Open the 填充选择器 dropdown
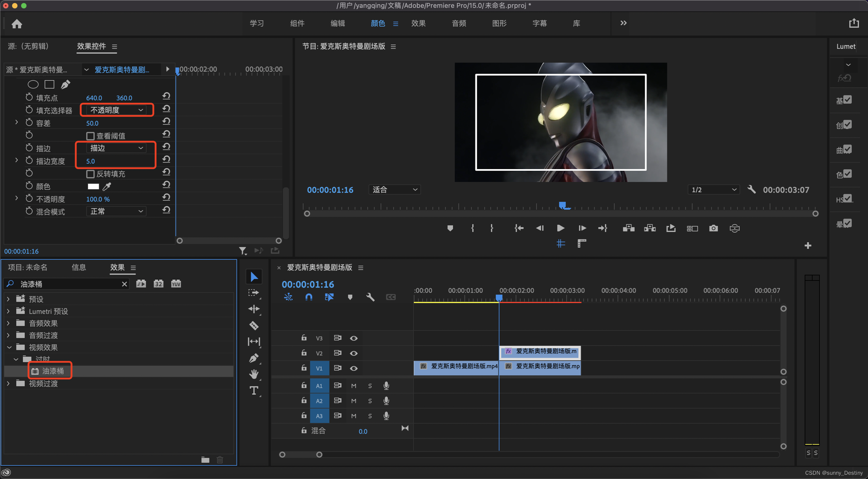 pos(117,110)
